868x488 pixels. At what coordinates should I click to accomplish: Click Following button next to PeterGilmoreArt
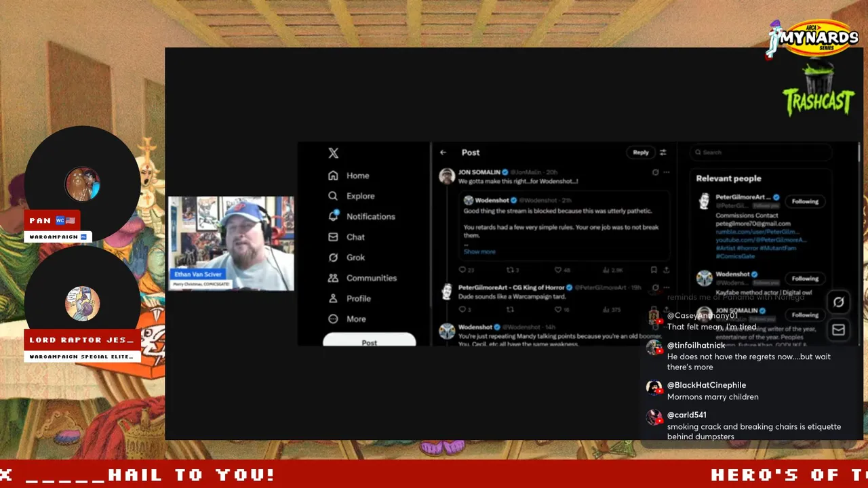point(805,201)
